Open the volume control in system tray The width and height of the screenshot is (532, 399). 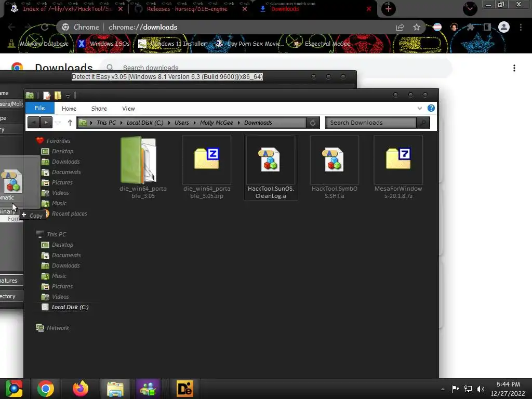[481, 389]
